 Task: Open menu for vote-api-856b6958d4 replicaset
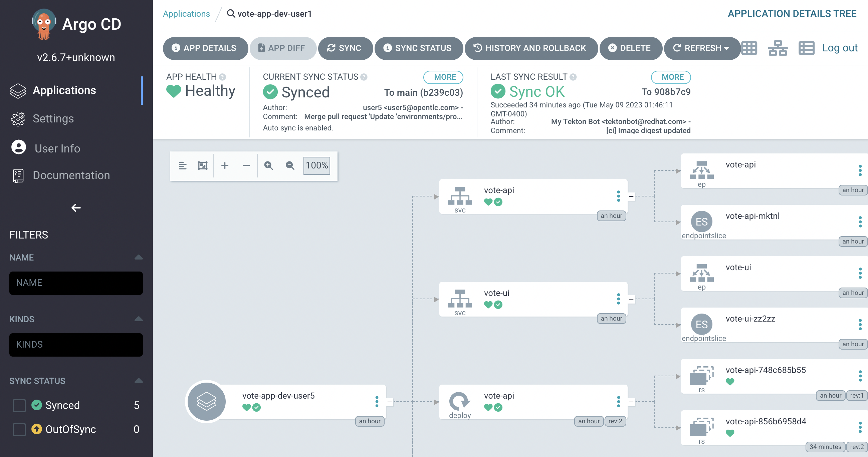point(860,427)
